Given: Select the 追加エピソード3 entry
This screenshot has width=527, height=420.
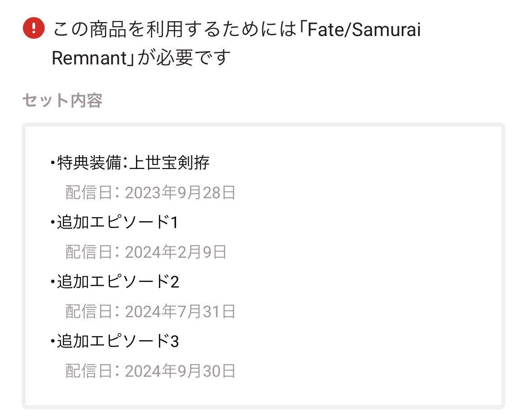Looking at the screenshot, I should [114, 341].
